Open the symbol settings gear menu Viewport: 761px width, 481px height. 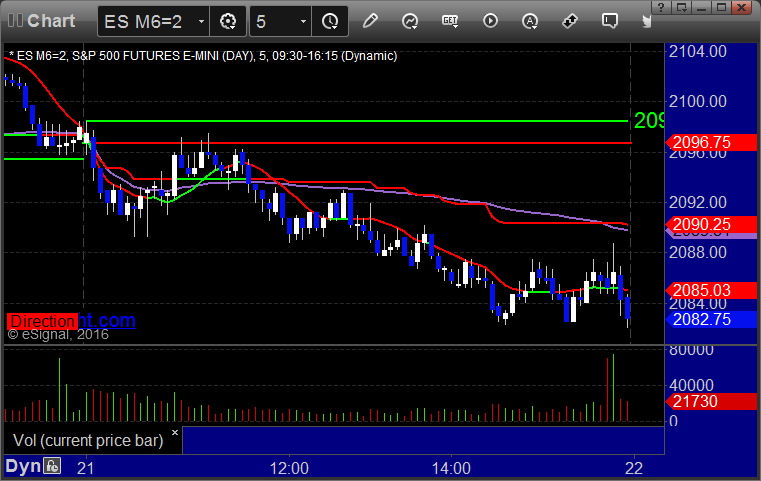228,21
